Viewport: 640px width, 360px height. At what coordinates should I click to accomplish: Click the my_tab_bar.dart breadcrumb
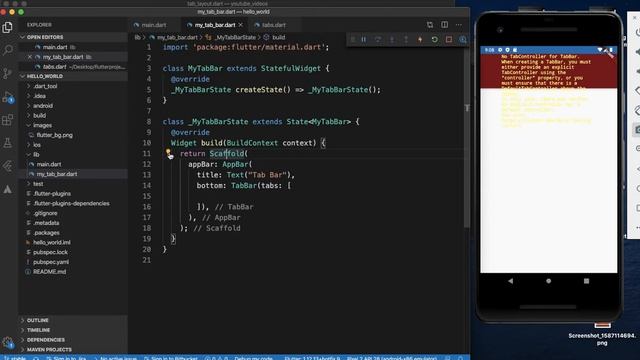point(173,37)
